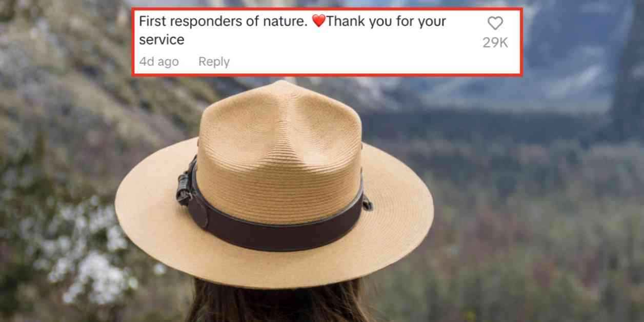The height and width of the screenshot is (322, 644).
Task: Click the red heart emoji in comment
Action: (x=319, y=21)
